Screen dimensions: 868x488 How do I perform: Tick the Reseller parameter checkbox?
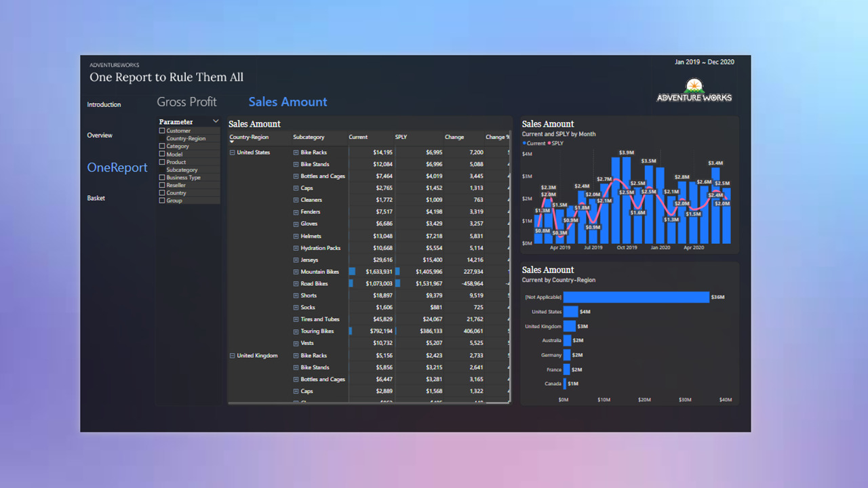162,185
